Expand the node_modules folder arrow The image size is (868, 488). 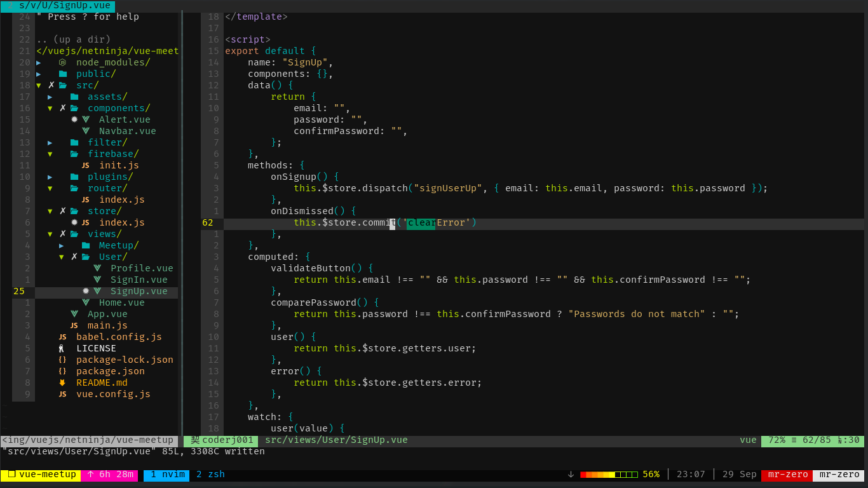tap(39, 62)
